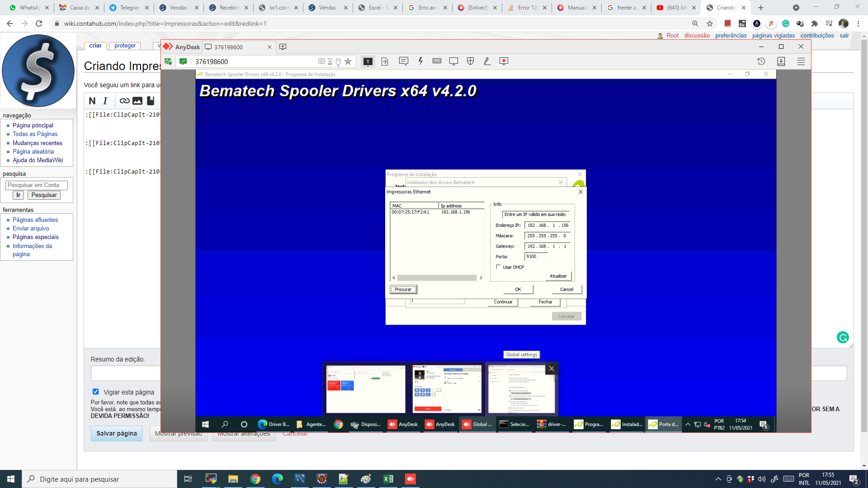This screenshot has height=488, width=868.
Task: Click the Procurar button
Action: click(403, 289)
